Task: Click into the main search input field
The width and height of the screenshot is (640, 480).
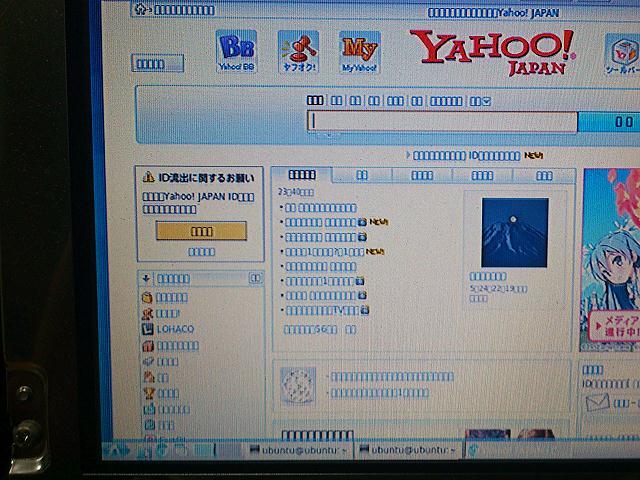Action: click(442, 121)
